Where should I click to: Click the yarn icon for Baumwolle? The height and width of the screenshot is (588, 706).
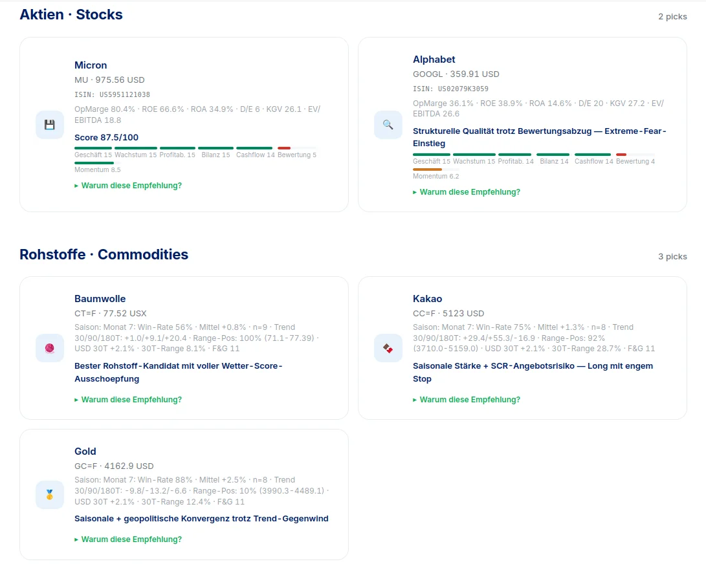[50, 348]
